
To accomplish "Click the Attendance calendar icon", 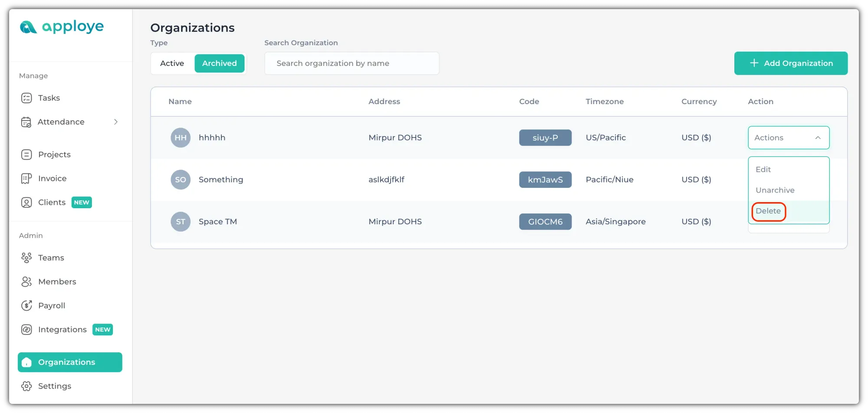I will 26,122.
